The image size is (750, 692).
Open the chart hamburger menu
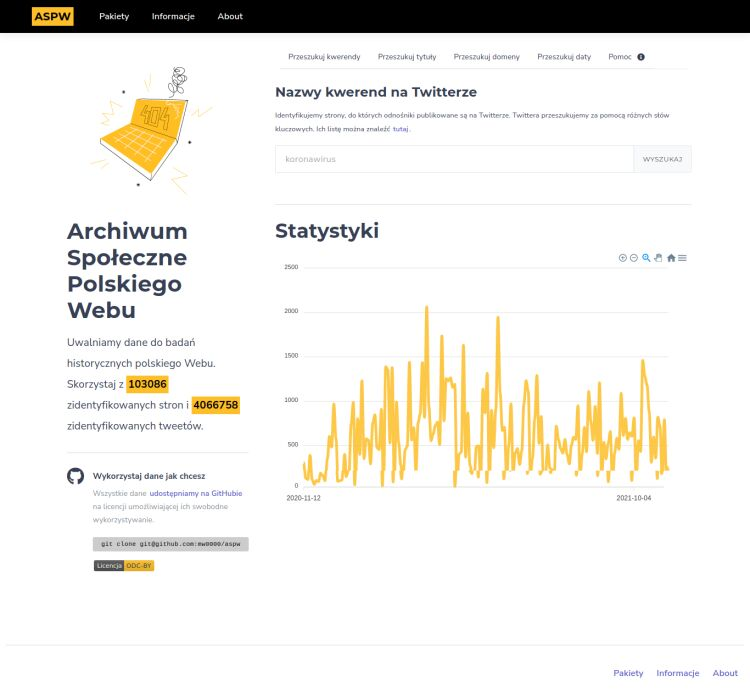682,258
